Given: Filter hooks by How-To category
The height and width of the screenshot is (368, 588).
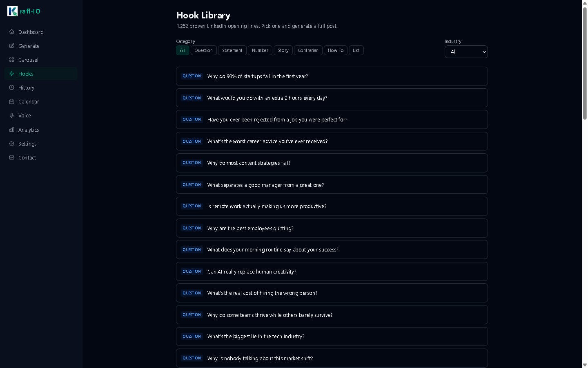Looking at the screenshot, I should point(336,50).
